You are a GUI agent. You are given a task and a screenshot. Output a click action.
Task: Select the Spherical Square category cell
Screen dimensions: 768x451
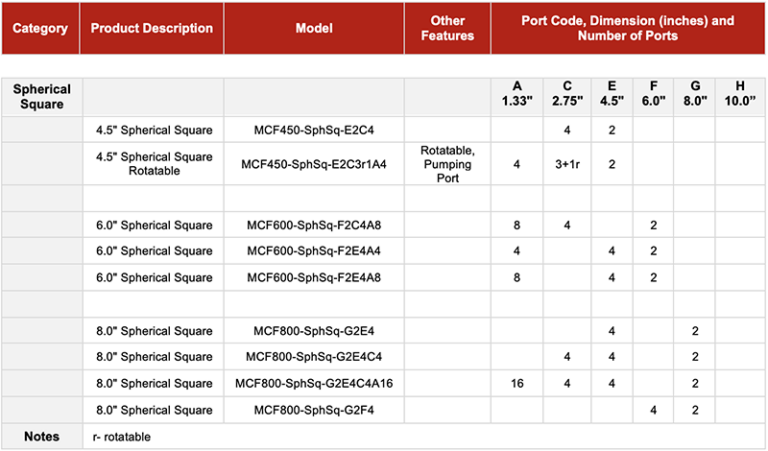[42, 96]
